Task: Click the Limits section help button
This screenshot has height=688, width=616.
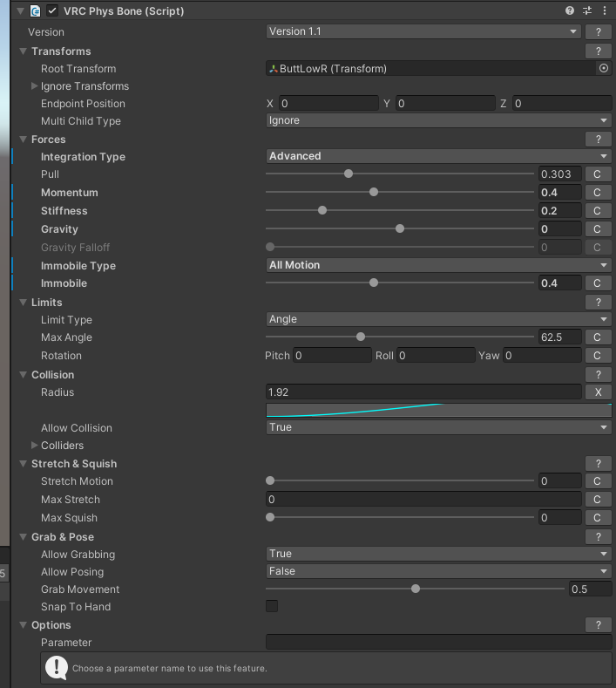Action: pyautogui.click(x=598, y=303)
